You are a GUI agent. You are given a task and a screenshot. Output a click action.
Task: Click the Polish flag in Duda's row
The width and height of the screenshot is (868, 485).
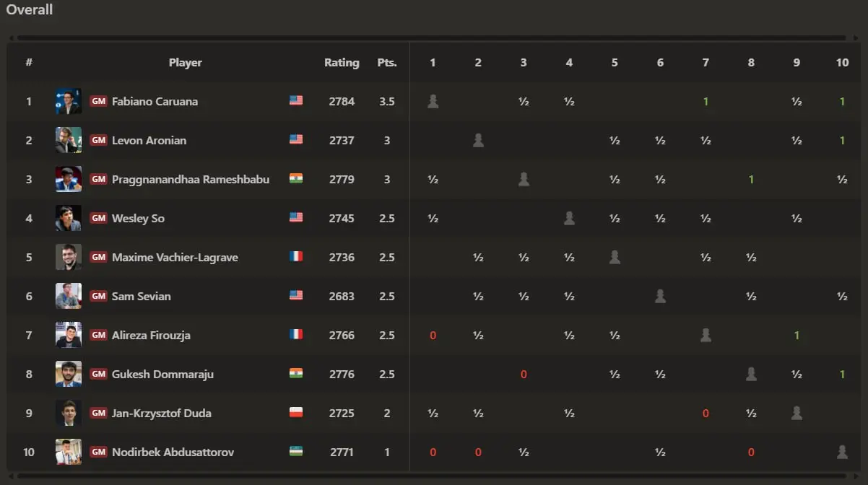coord(296,413)
